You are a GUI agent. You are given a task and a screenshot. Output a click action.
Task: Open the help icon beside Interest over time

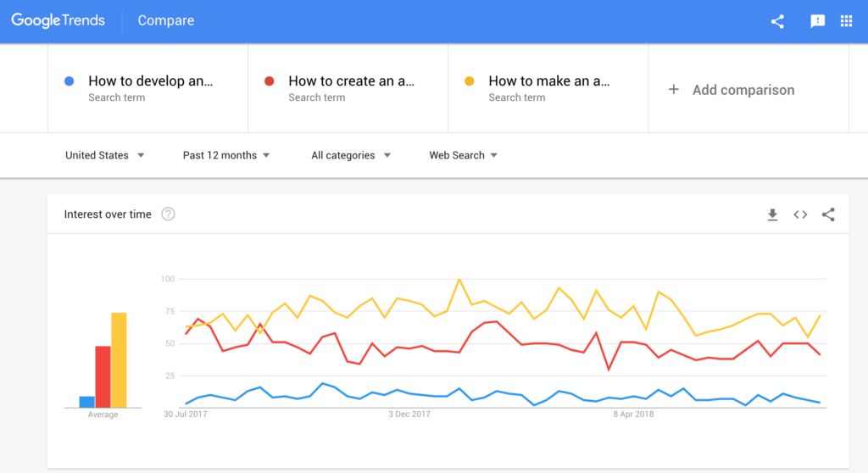point(169,214)
